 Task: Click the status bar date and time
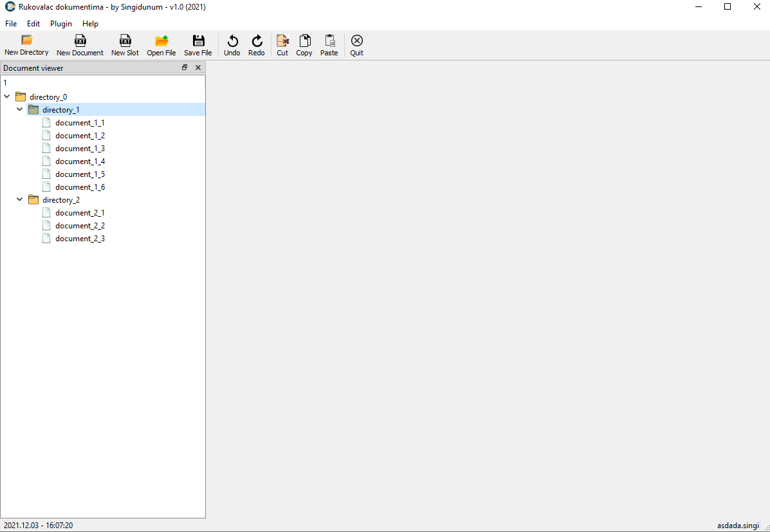tap(39, 526)
